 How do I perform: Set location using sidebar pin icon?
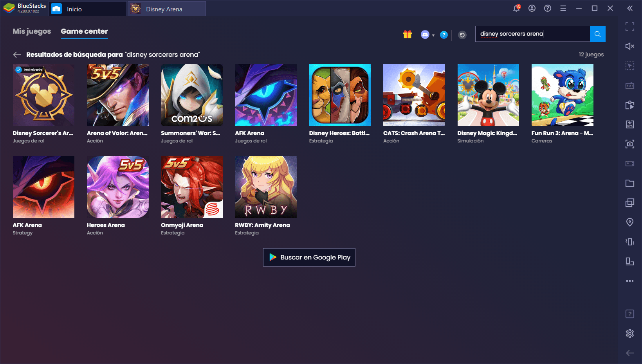[630, 222]
